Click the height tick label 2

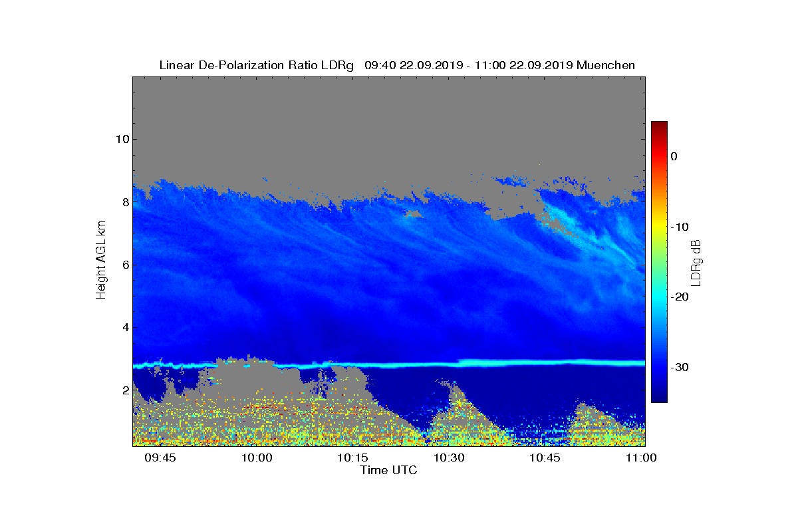(x=125, y=390)
